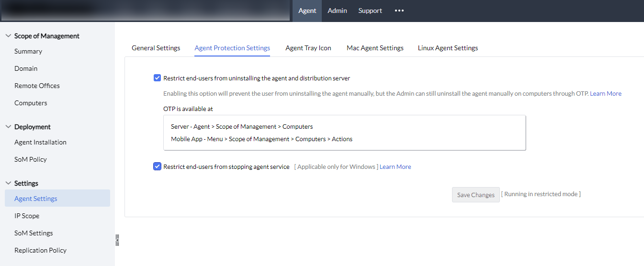Screen dimensions: 644x266
Task: Switch to General Settings tab
Action: point(156,48)
